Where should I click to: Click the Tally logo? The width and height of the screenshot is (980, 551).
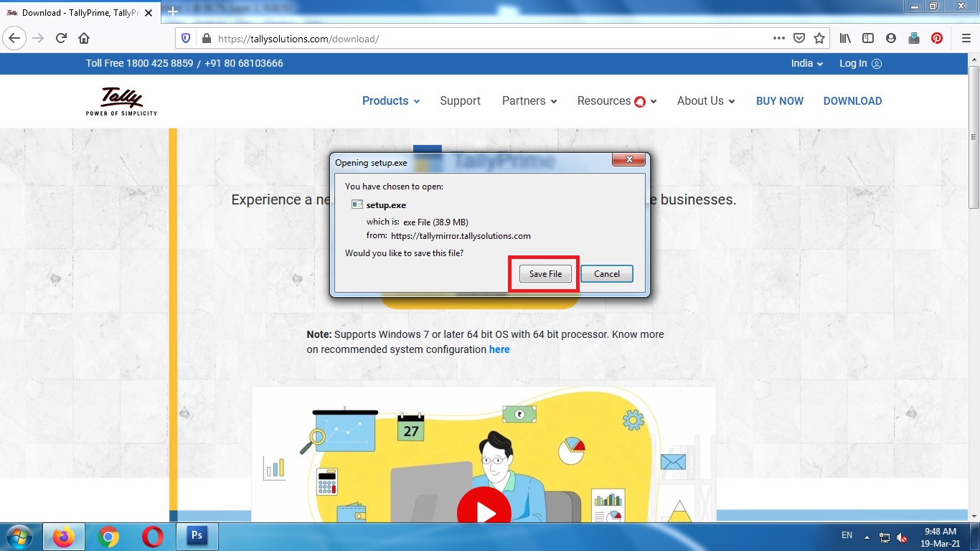[121, 101]
